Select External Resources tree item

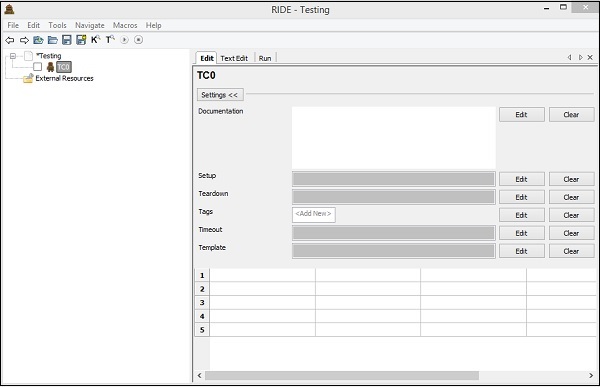tap(64, 78)
